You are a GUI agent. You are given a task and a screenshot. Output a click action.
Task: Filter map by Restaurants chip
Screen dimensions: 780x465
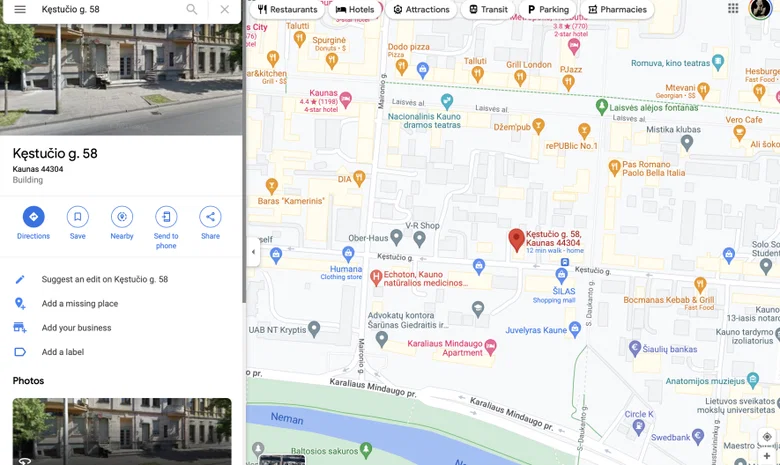click(x=288, y=9)
